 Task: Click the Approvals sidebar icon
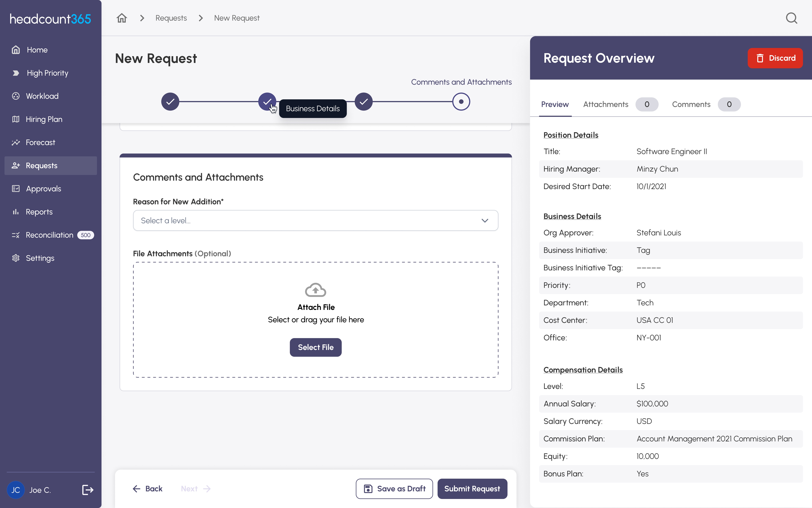(x=16, y=189)
